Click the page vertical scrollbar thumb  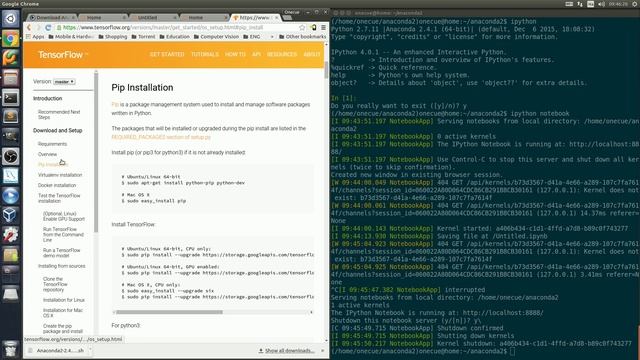point(326,70)
